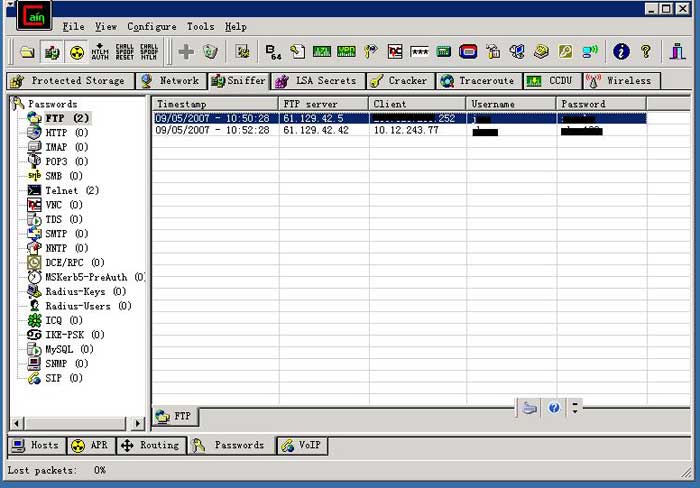The height and width of the screenshot is (488, 700).
Task: Click the wireless scanner toolbar icon
Action: [x=590, y=52]
